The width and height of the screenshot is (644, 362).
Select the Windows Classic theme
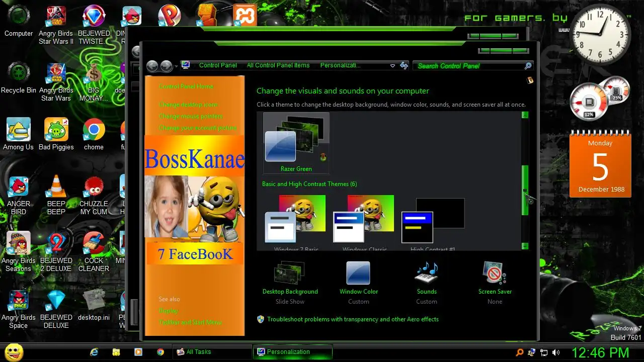(364, 223)
